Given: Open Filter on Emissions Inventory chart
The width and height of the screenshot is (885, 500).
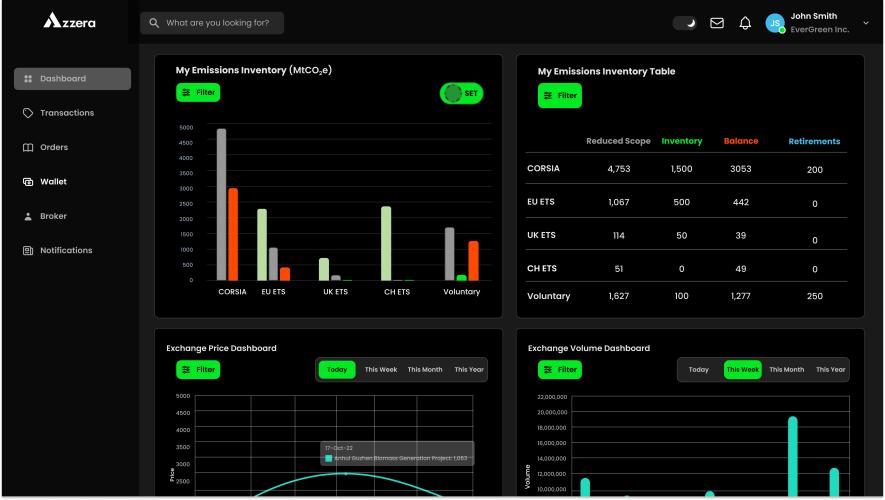Looking at the screenshot, I should point(198,92).
